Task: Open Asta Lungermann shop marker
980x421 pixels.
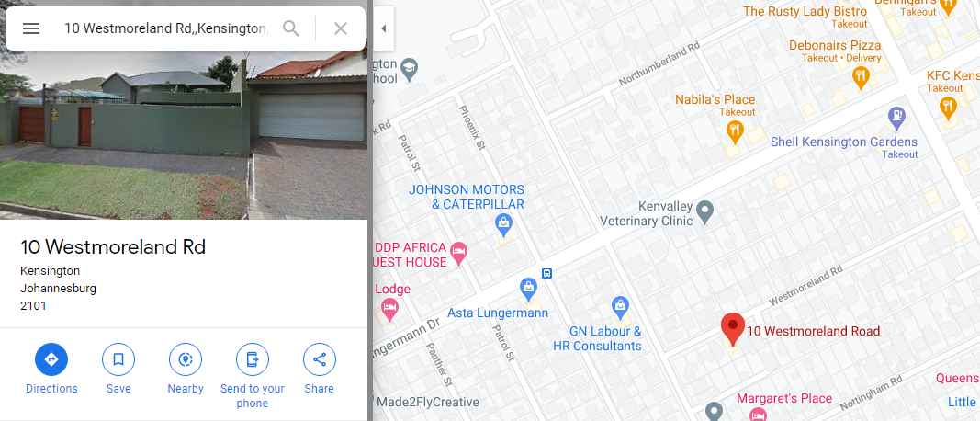Action: 529,289
